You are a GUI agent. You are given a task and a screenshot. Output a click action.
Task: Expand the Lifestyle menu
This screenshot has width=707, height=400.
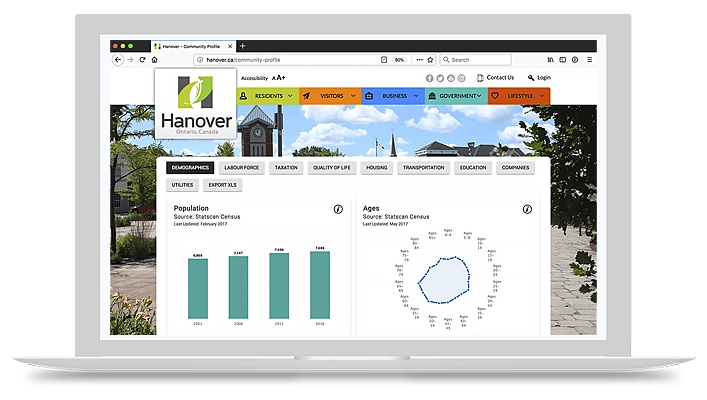[519, 96]
